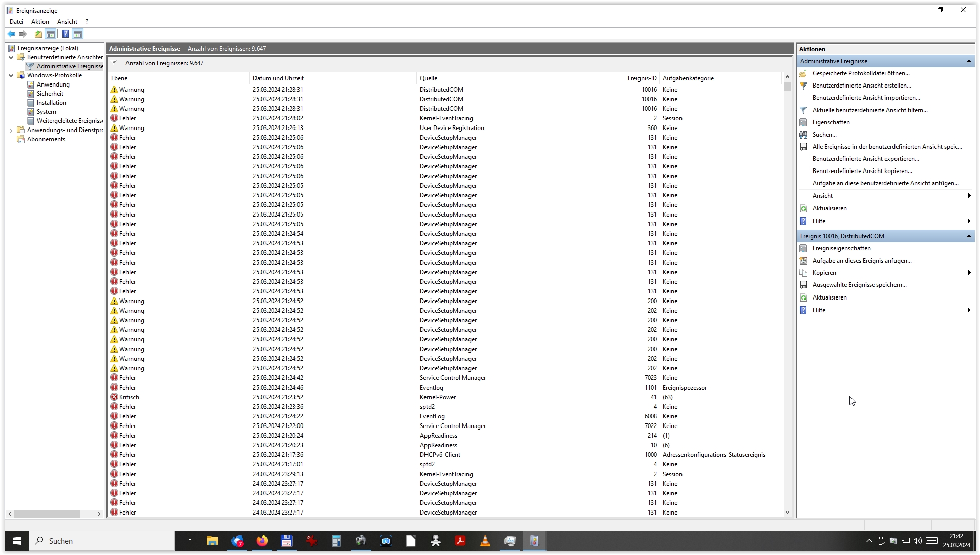The height and width of the screenshot is (555, 980).
Task: Toggle the action pane show/hide toolbar button
Action: pos(77,34)
